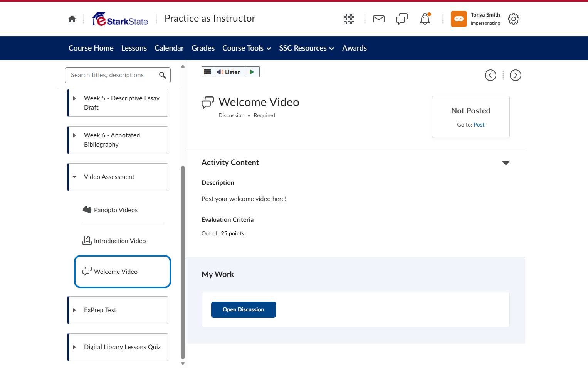Go to the next activity arrow

tap(516, 75)
